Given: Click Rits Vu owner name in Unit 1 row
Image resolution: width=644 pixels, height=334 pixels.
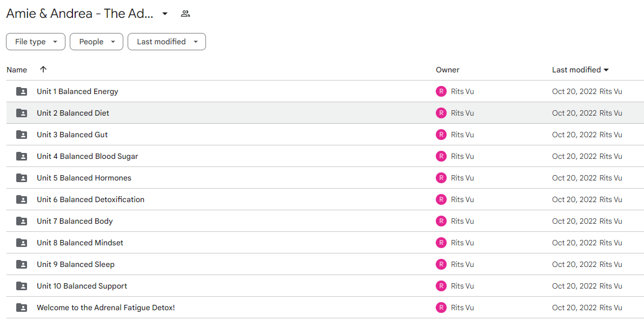Looking at the screenshot, I should (462, 91).
